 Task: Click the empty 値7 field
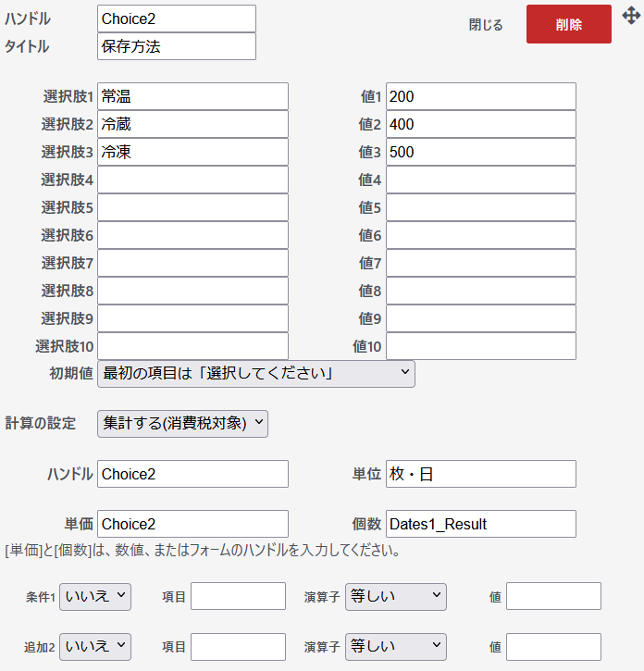481,263
